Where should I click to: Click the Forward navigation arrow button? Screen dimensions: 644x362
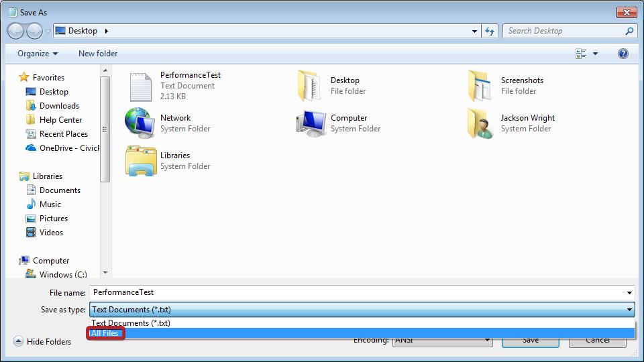tap(34, 32)
